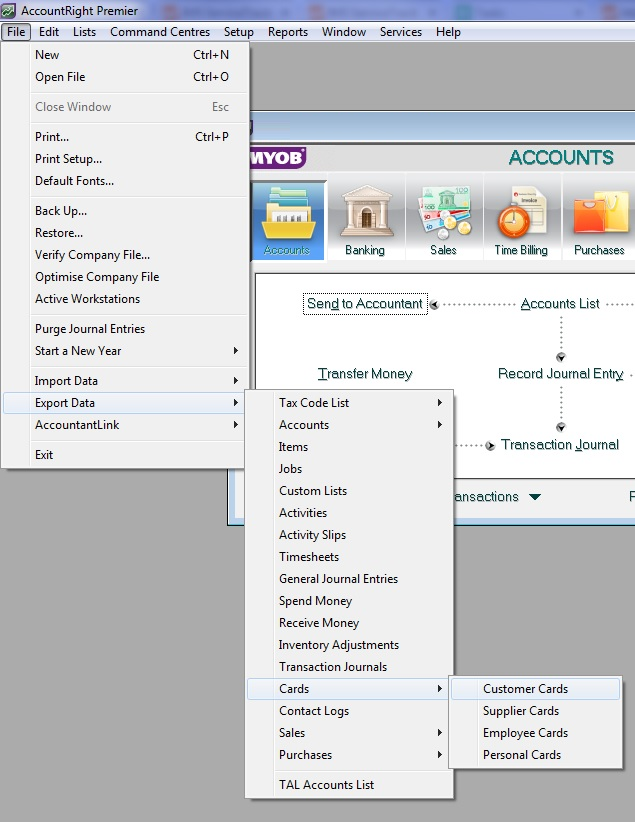Expand the Import Data submenu arrow
The width and height of the screenshot is (635, 822).
pos(235,381)
